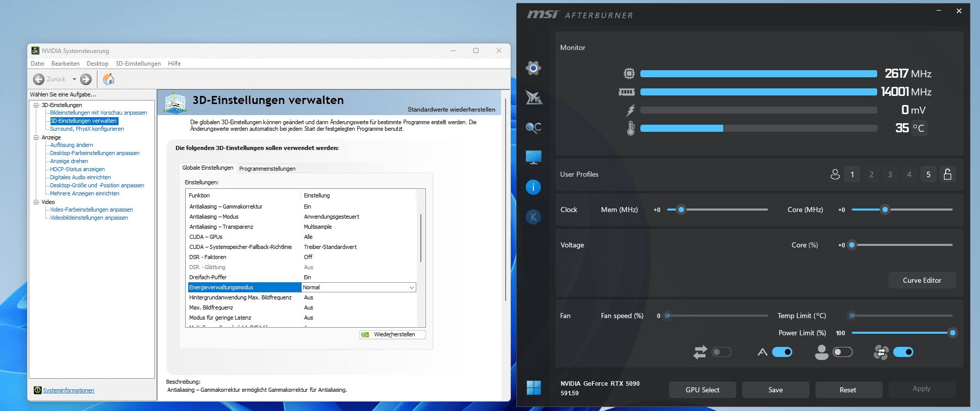Viewport: 980px width, 411px height.
Task: Click the fan sync icon next to last toggle
Action: pos(881,352)
